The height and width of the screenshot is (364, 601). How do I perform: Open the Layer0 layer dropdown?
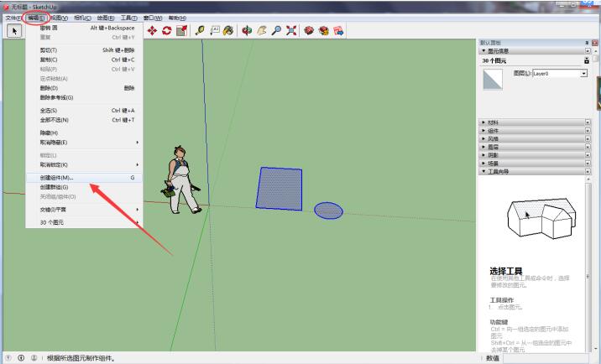(583, 74)
